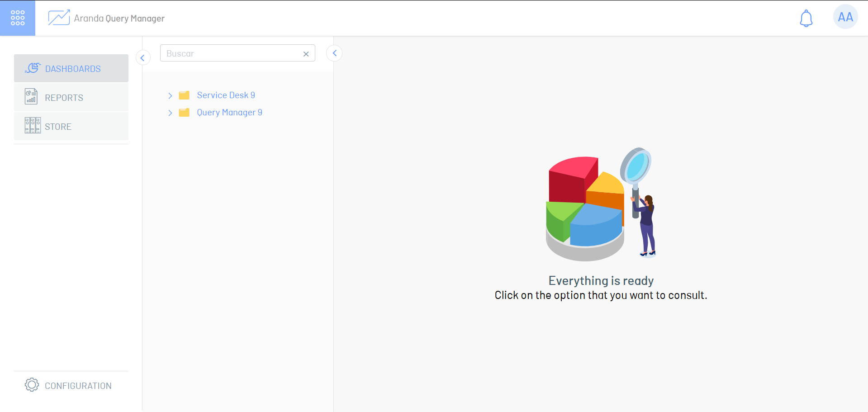Go to the Store section
This screenshot has width=868, height=412.
[x=58, y=127]
